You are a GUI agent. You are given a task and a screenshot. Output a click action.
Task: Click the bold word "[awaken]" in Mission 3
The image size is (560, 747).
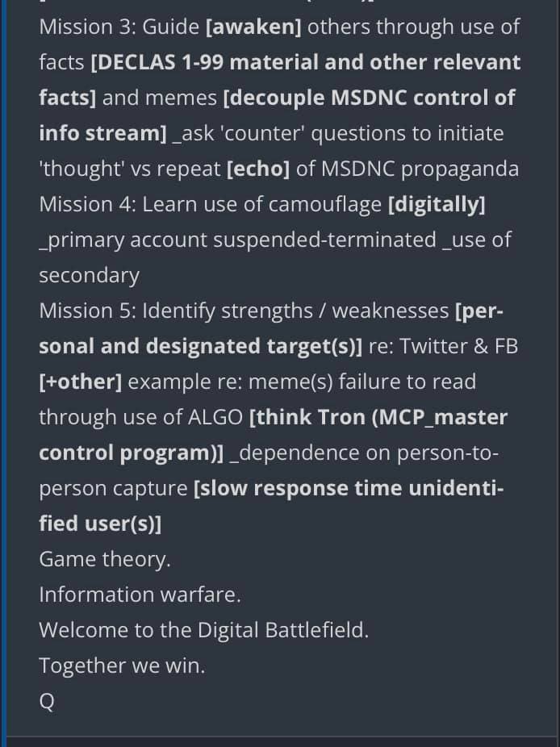(254, 27)
